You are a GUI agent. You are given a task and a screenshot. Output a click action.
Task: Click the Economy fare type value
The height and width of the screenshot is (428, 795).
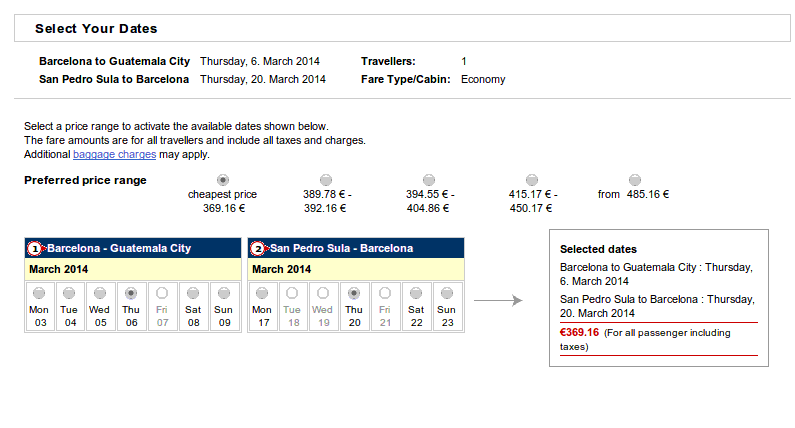pyautogui.click(x=483, y=79)
